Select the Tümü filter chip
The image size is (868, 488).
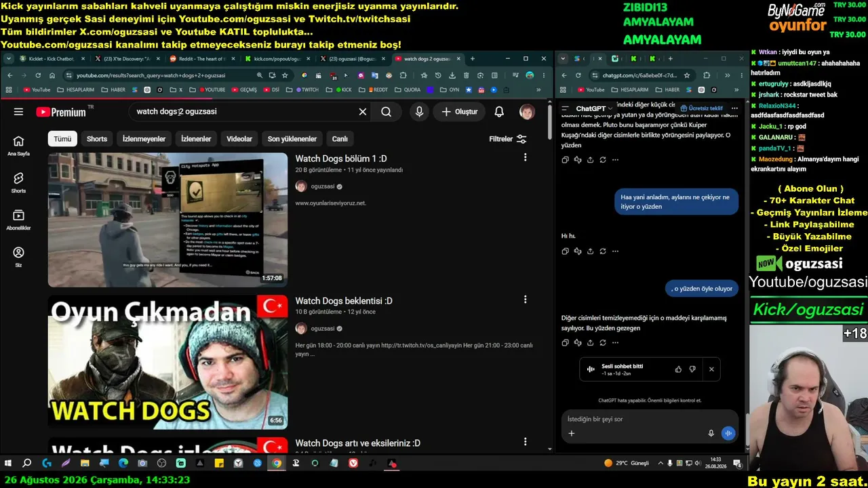point(62,139)
